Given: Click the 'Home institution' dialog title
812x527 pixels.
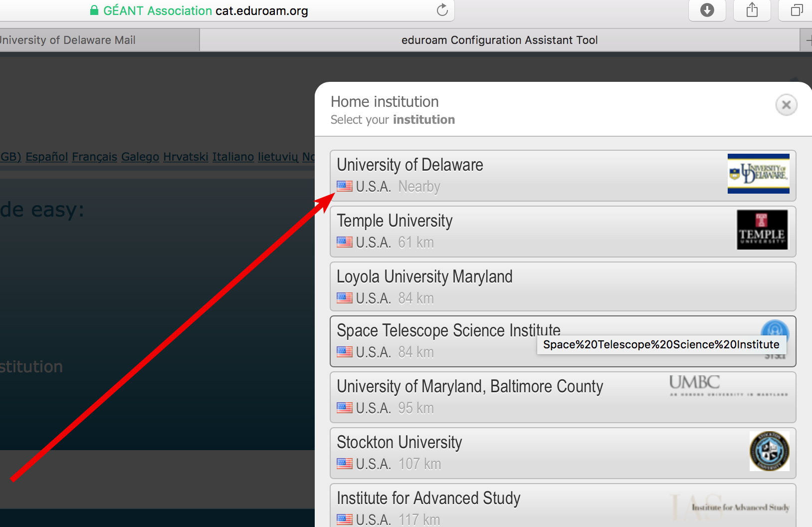Looking at the screenshot, I should tap(385, 102).
